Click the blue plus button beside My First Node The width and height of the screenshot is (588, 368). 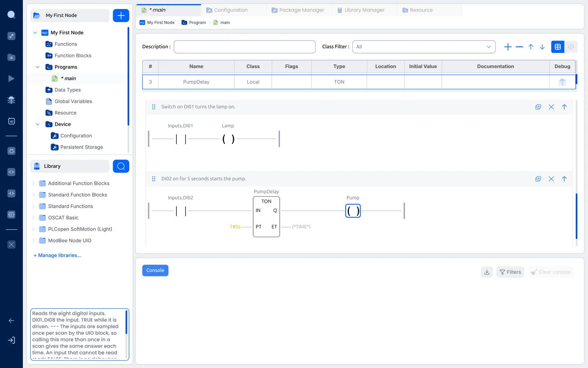(121, 16)
